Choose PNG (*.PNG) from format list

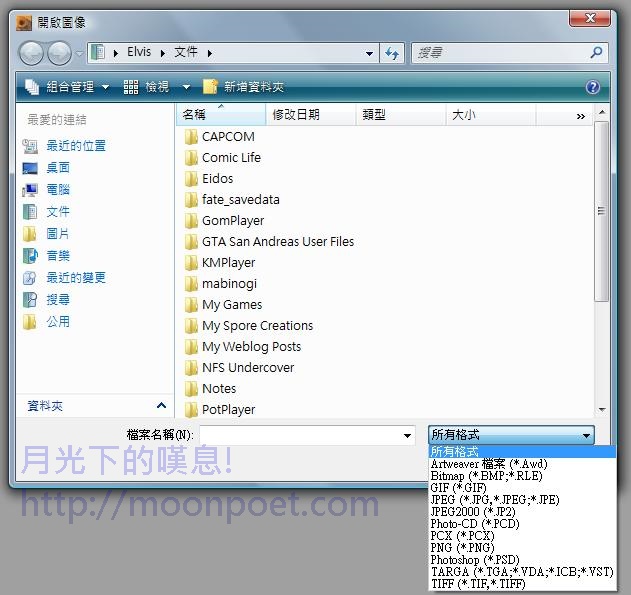click(464, 548)
